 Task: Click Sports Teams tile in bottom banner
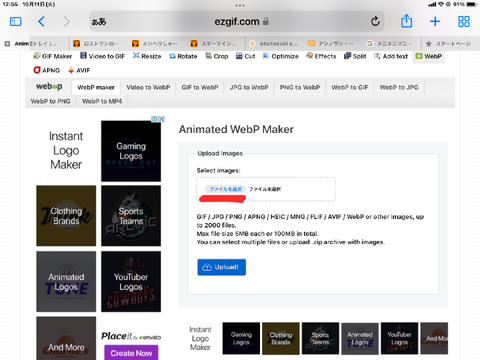tap(320, 338)
